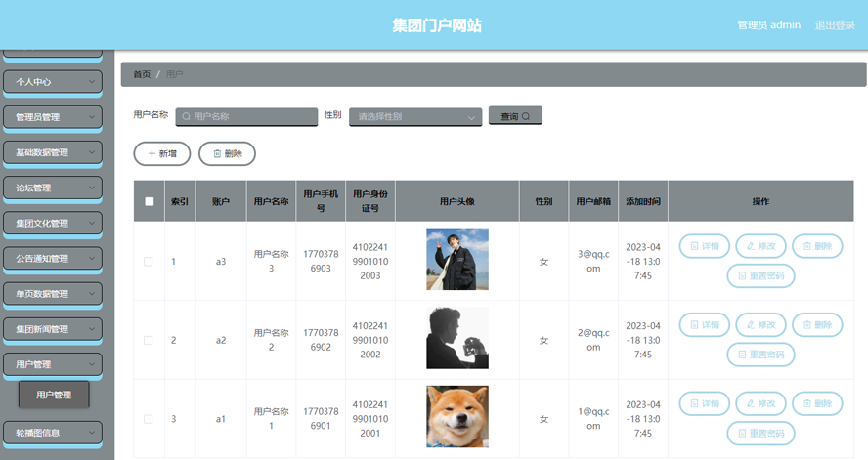The width and height of the screenshot is (868, 460).
Task: Go to 首页 via breadcrumb
Action: pyautogui.click(x=142, y=74)
